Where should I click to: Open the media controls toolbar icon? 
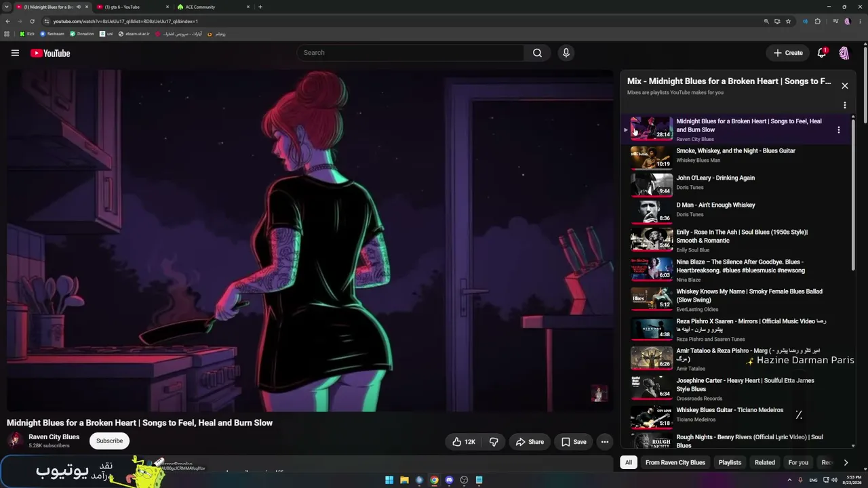[835, 21]
